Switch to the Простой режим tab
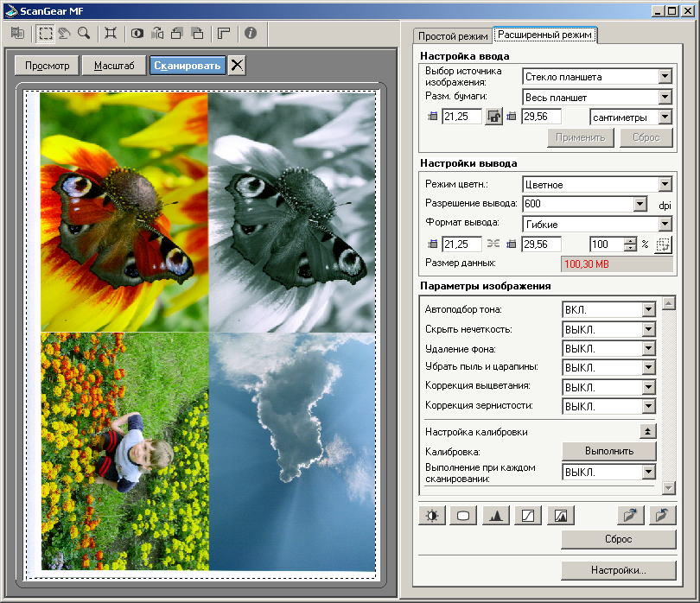The height and width of the screenshot is (603, 700). click(453, 36)
